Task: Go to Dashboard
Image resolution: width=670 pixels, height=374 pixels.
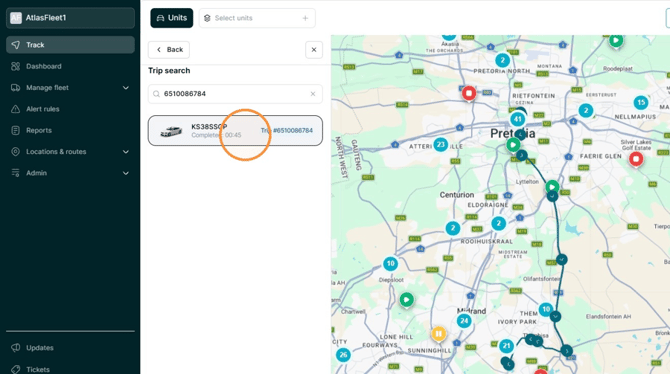Action: pos(70,66)
